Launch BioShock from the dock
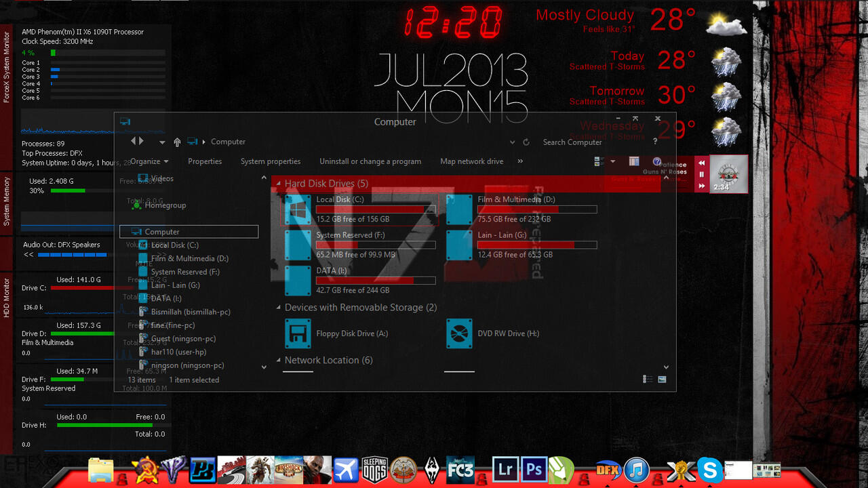The width and height of the screenshot is (868, 488). 288,470
